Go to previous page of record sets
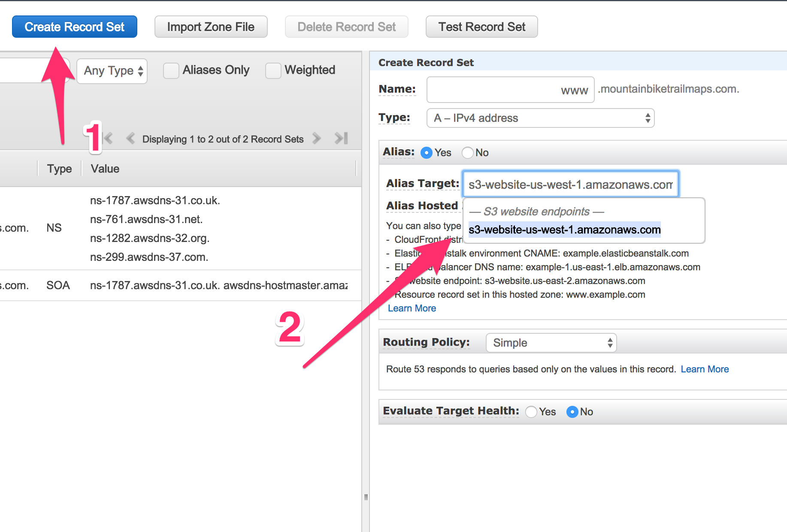 [130, 138]
